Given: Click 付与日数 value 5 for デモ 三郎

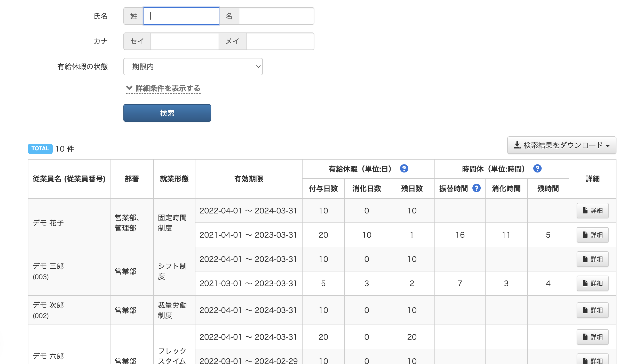Looking at the screenshot, I should (x=323, y=283).
